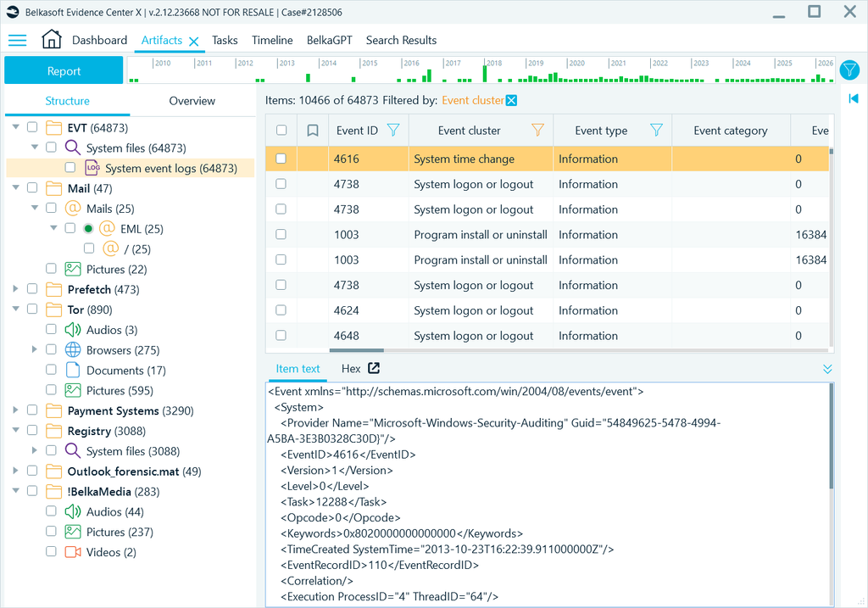Expand the Browsers node under Tor
The width and height of the screenshot is (868, 608).
[34, 349]
